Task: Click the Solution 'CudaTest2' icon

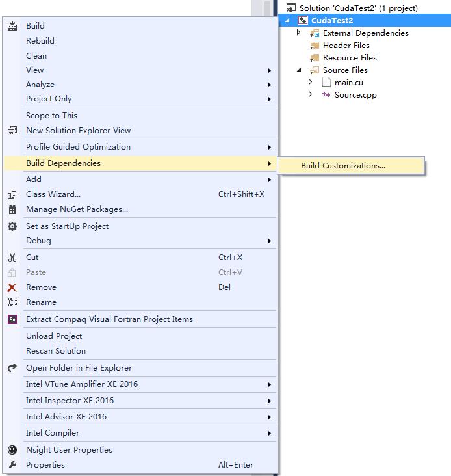Action: pyautogui.click(x=291, y=8)
